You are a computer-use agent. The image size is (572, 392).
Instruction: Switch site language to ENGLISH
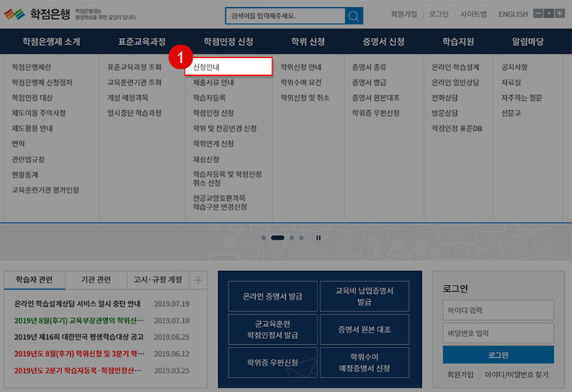(513, 14)
